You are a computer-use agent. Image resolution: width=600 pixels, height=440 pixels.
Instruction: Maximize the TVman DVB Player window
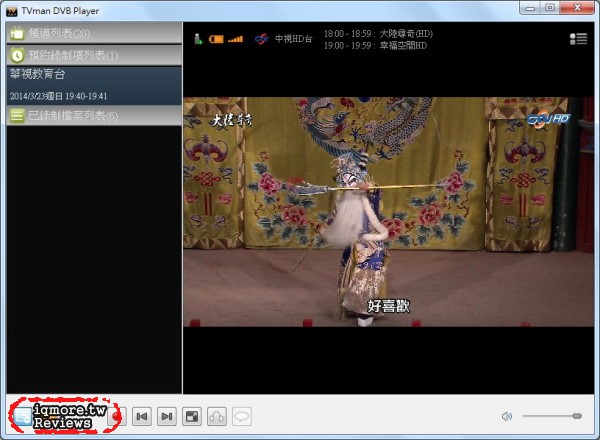tap(550, 8)
